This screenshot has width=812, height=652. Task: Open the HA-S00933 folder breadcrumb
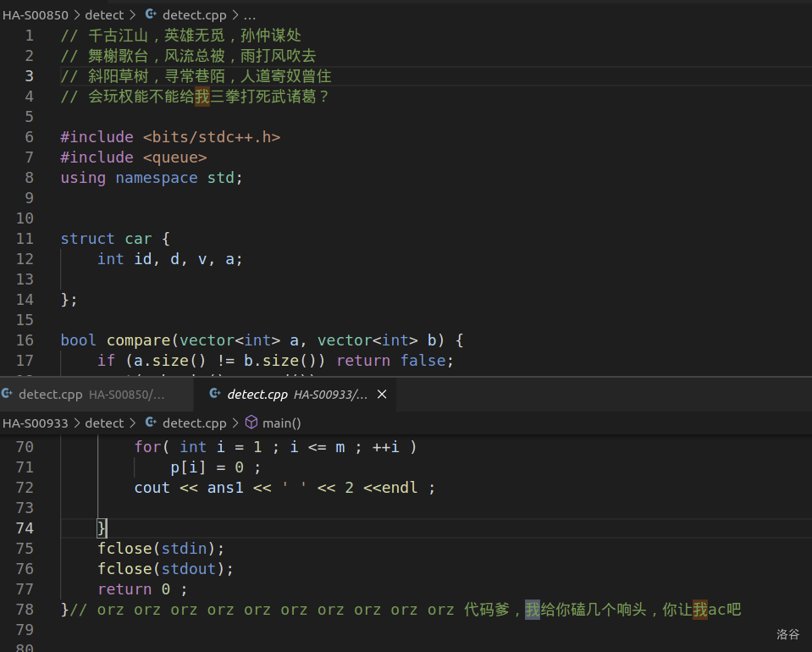36,423
